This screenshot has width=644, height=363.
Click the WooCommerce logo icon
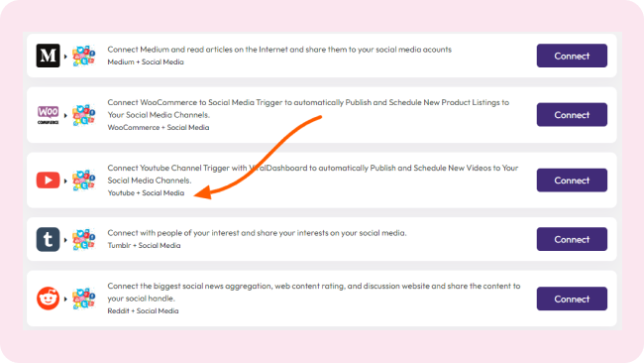click(x=49, y=115)
